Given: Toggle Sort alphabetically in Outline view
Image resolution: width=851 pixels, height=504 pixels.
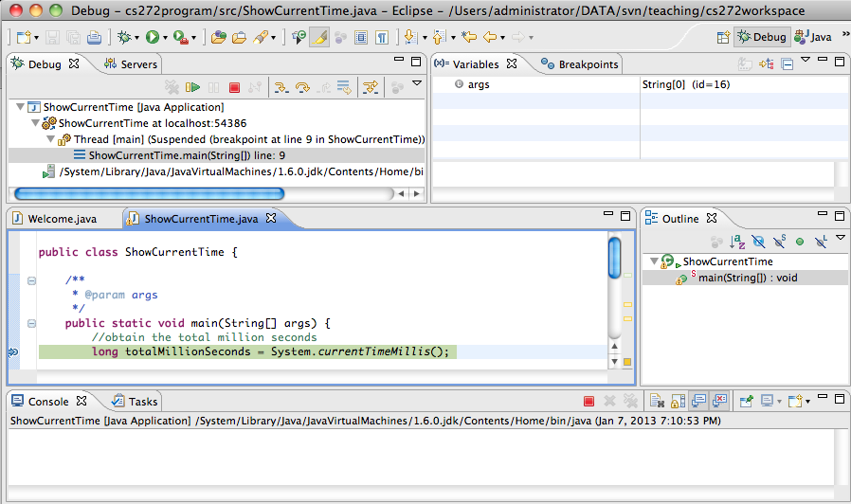Looking at the screenshot, I should point(737,242).
